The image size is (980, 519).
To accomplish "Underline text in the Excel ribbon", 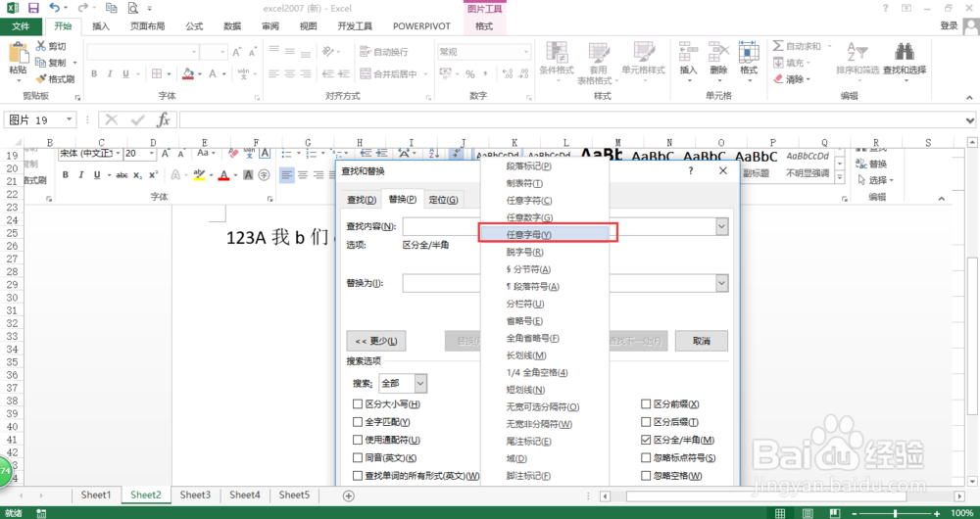I will [125, 73].
